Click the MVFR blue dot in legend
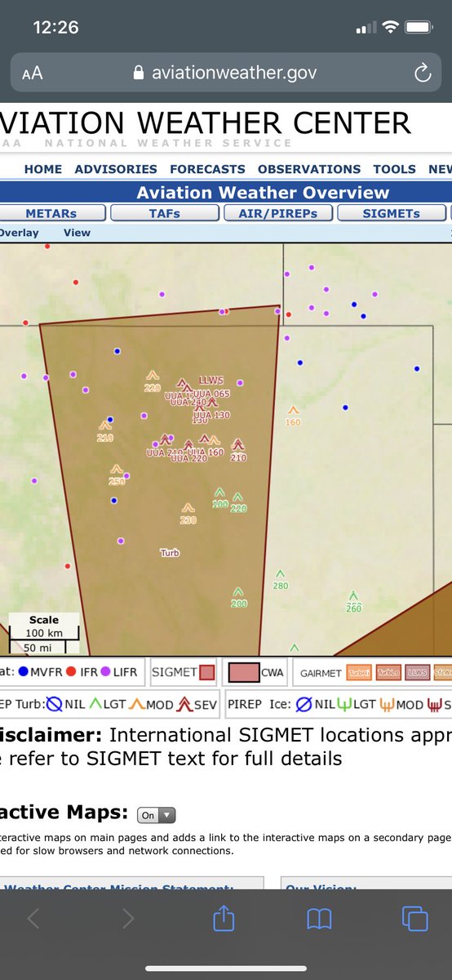The width and height of the screenshot is (452, 980). 22,673
